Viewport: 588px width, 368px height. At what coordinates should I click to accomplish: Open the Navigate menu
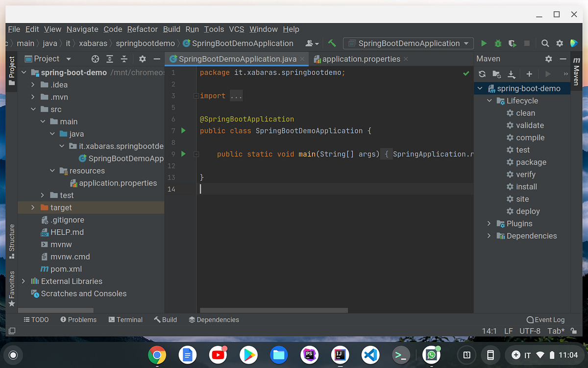(82, 29)
